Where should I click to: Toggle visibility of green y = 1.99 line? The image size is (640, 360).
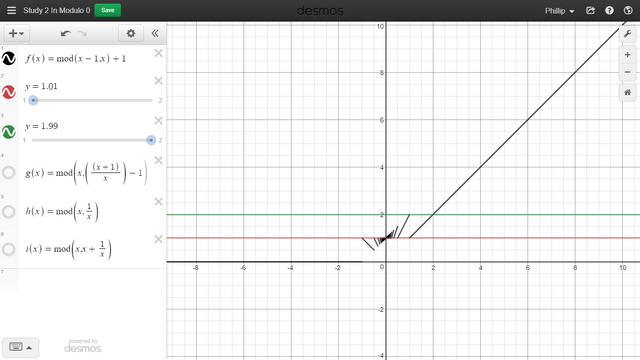click(9, 132)
